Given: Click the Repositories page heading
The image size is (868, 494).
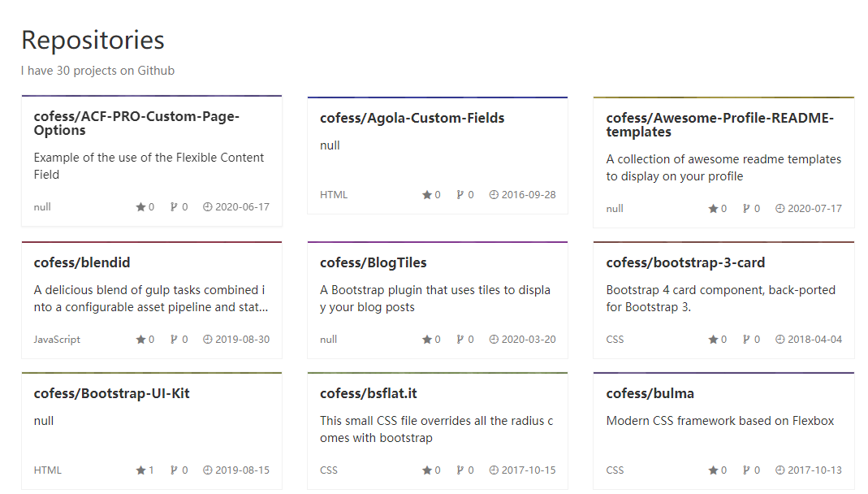Looking at the screenshot, I should click(x=92, y=39).
